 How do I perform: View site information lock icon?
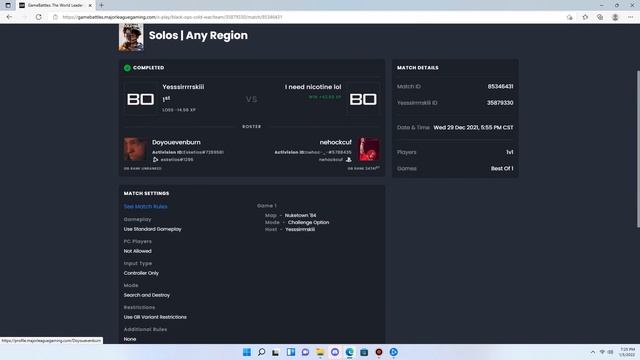(56, 17)
